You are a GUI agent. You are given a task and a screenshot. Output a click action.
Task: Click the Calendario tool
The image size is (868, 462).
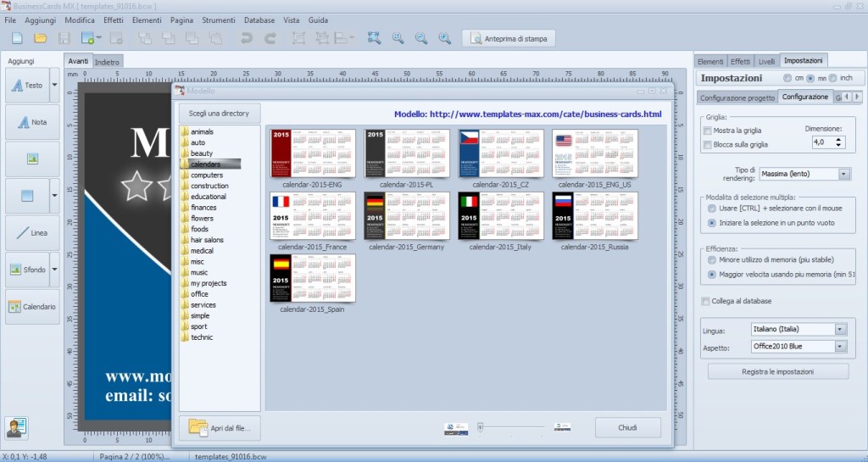click(32, 307)
